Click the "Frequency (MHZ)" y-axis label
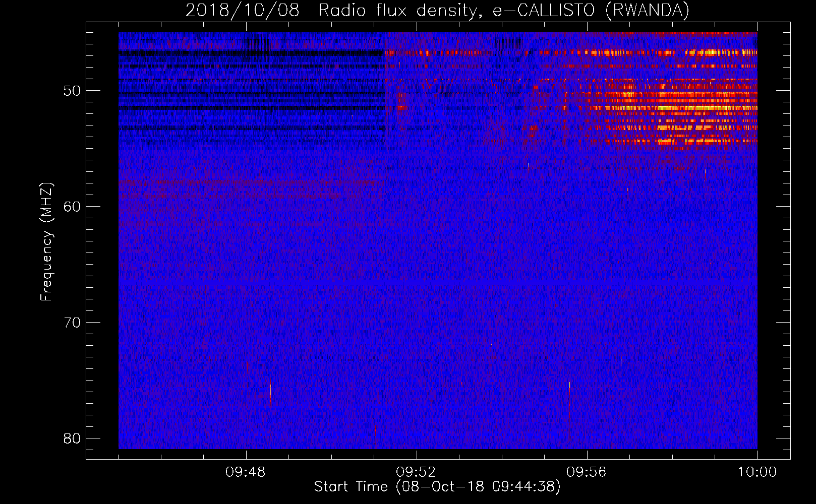The image size is (816, 504). click(x=46, y=242)
